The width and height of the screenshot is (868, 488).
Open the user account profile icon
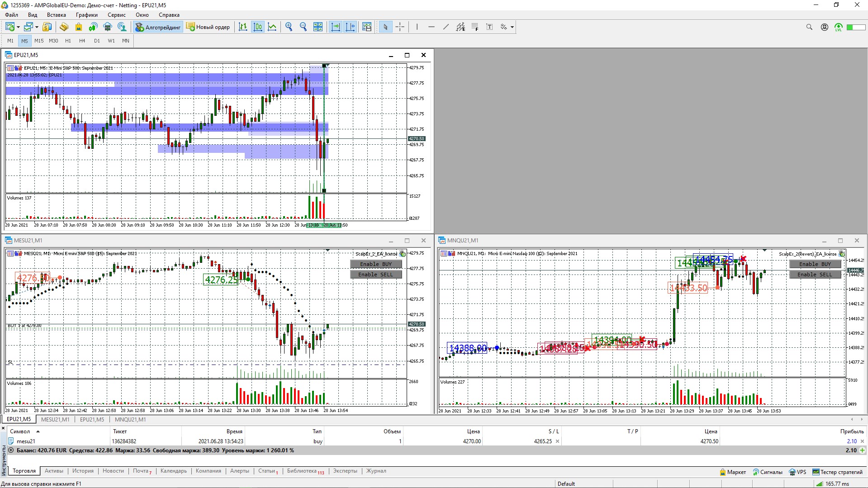[825, 27]
